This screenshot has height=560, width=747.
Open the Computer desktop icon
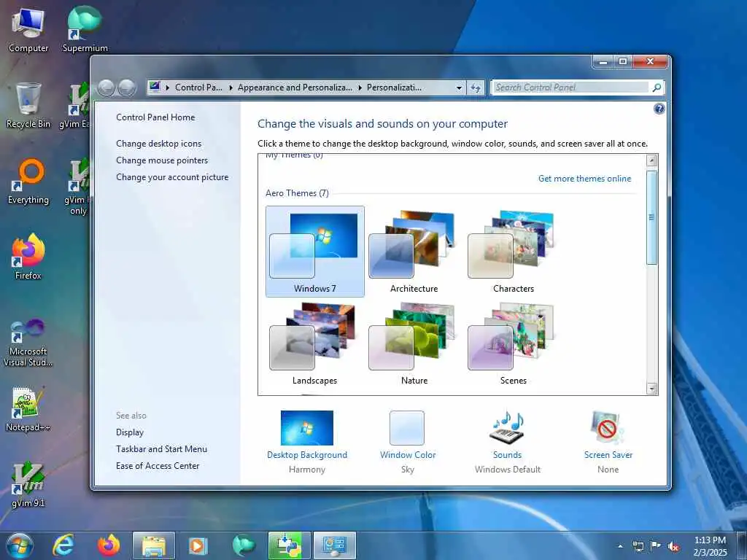[28, 29]
